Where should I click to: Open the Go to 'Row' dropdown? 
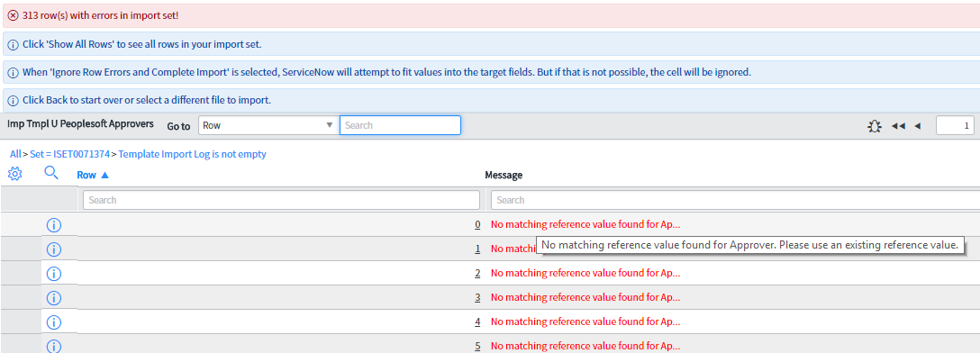tap(268, 125)
